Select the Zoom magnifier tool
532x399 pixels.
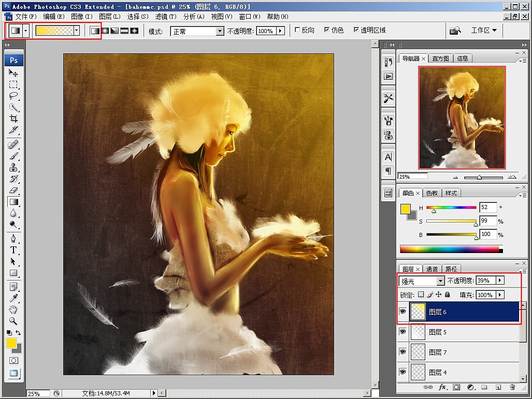click(x=14, y=321)
